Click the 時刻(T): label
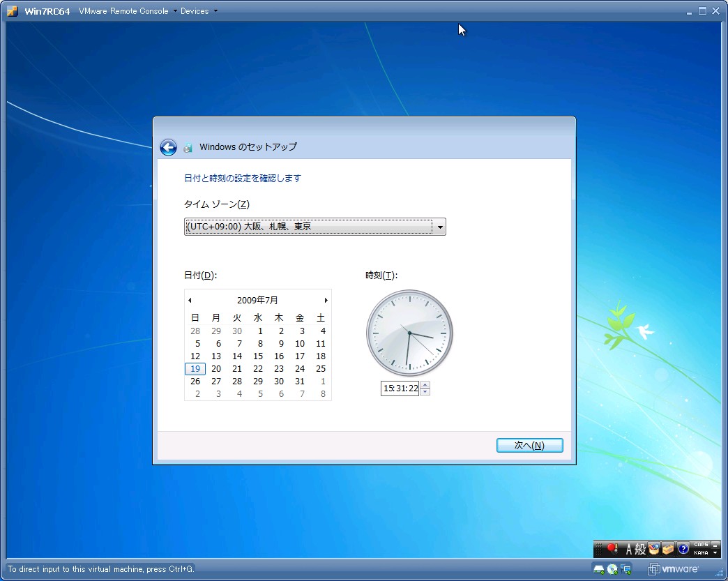 pos(381,276)
